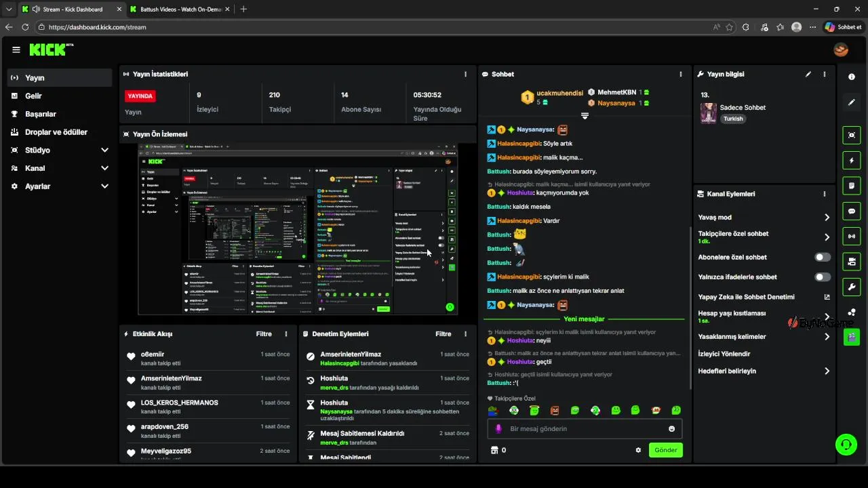868x488 pixels.
Task: Toggle stream preview widget icon in sidebar
Action: pos(852,135)
